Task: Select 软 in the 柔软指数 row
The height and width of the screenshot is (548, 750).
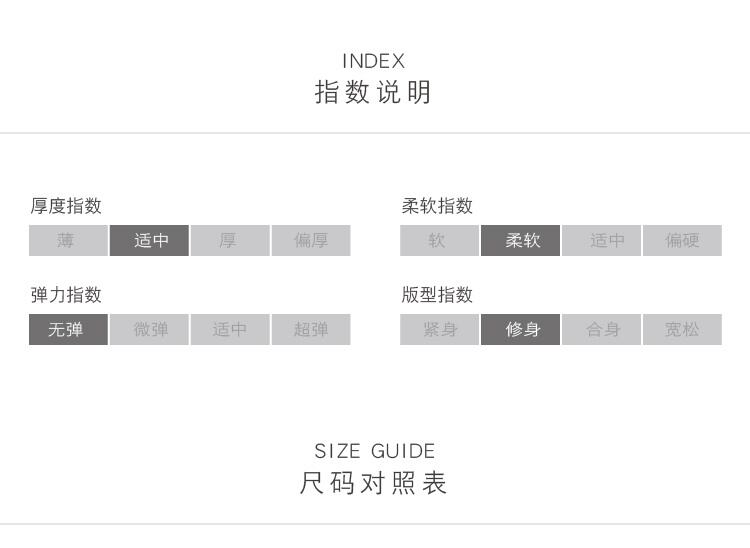Action: coord(439,240)
